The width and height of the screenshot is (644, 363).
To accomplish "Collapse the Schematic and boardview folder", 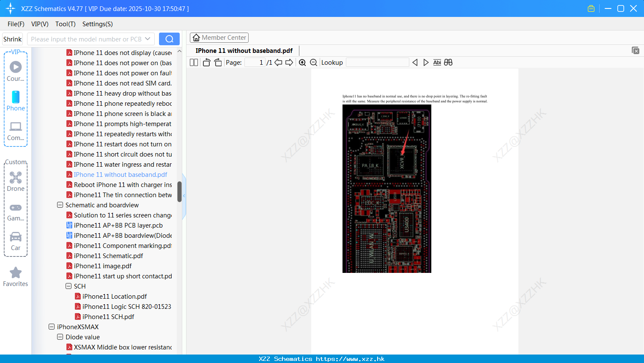I will (x=60, y=205).
